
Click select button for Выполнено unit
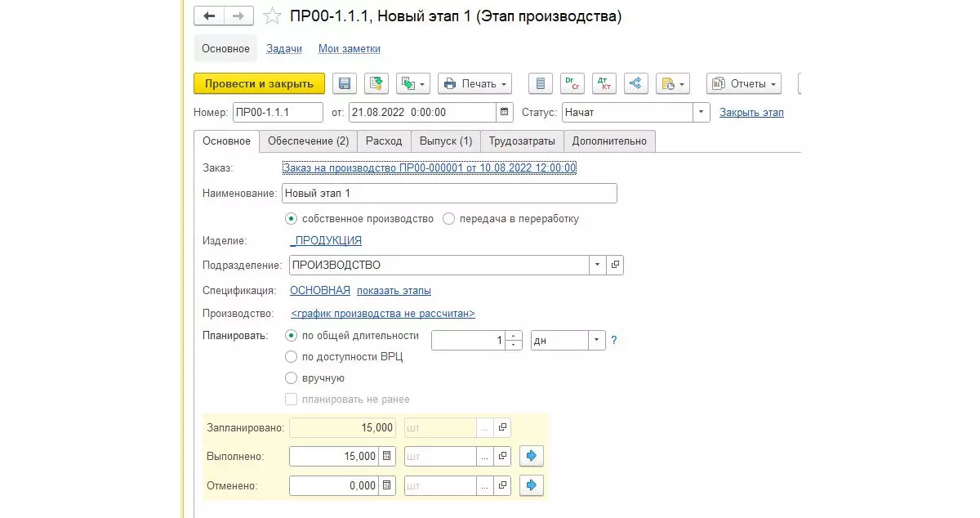click(485, 456)
